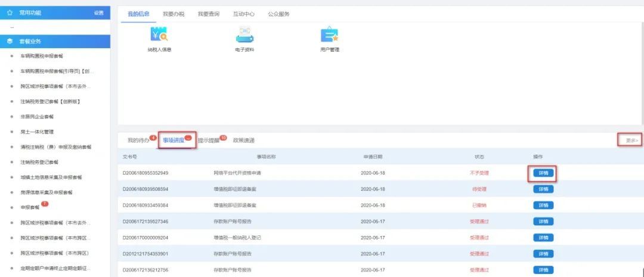
Task: Expand 更多> to see more items
Action: (x=631, y=141)
